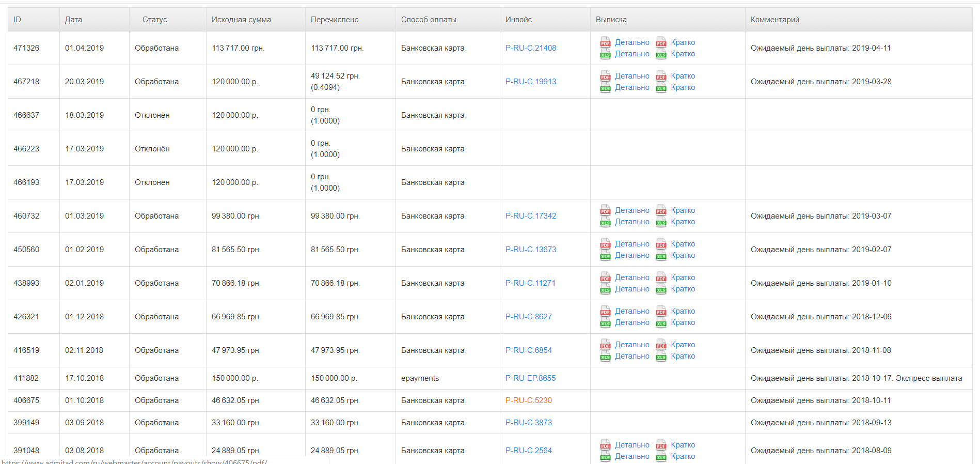Click the orange invoice link P-RU-C.5230
The width and height of the screenshot is (980, 464).
point(528,400)
